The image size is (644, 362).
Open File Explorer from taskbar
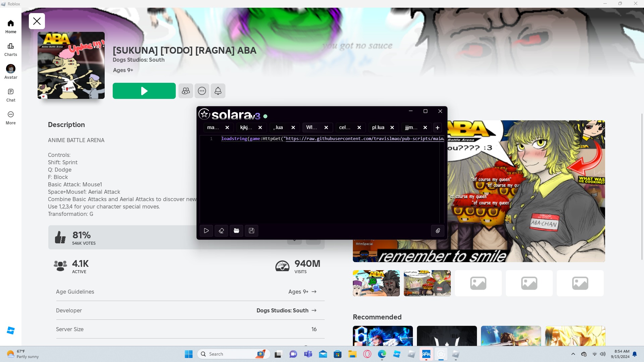[x=352, y=354]
